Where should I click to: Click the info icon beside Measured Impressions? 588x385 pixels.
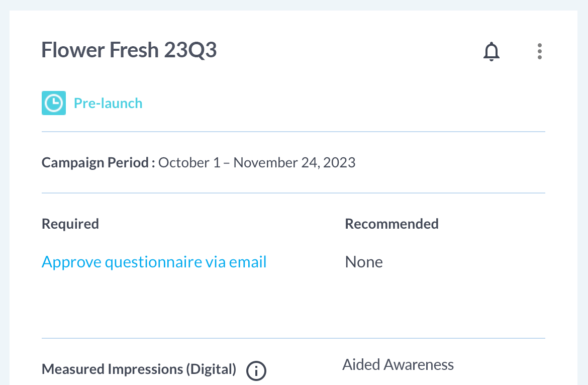click(256, 371)
